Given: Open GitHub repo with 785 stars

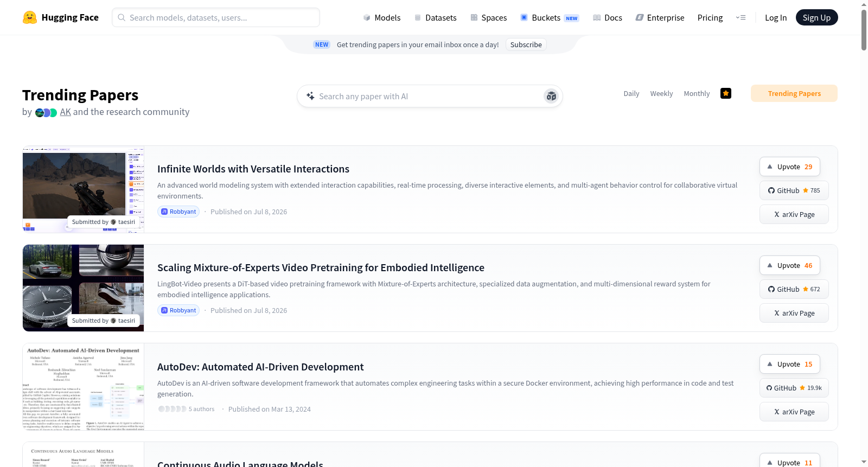Looking at the screenshot, I should (x=794, y=190).
